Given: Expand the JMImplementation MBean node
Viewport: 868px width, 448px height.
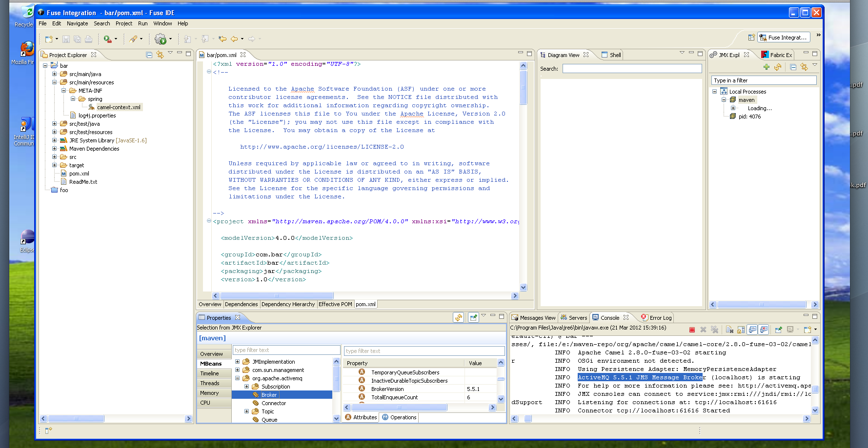Looking at the screenshot, I should [x=238, y=362].
